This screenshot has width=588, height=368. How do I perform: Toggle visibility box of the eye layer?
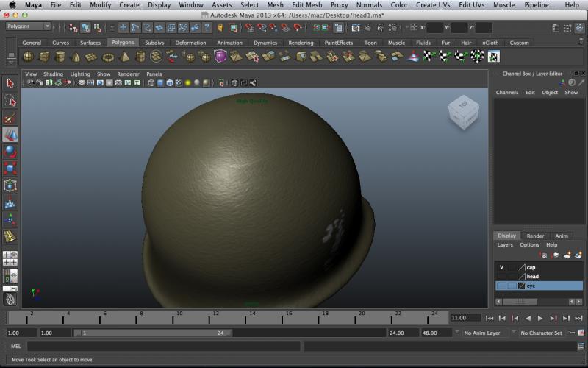(x=501, y=286)
